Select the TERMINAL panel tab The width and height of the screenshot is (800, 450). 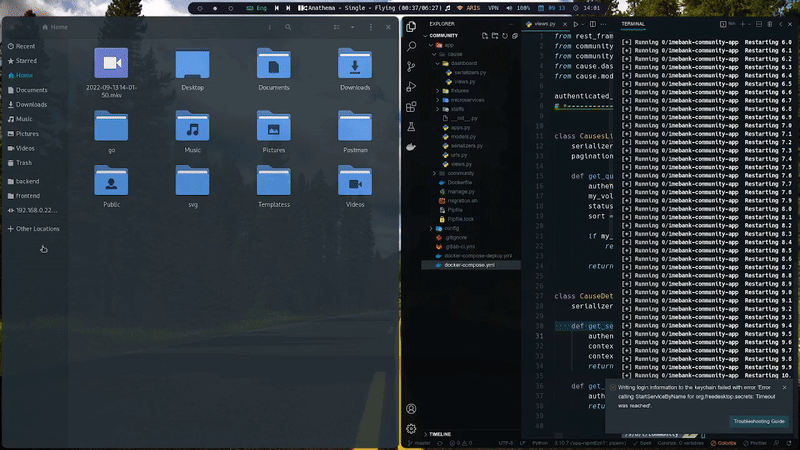[633, 24]
